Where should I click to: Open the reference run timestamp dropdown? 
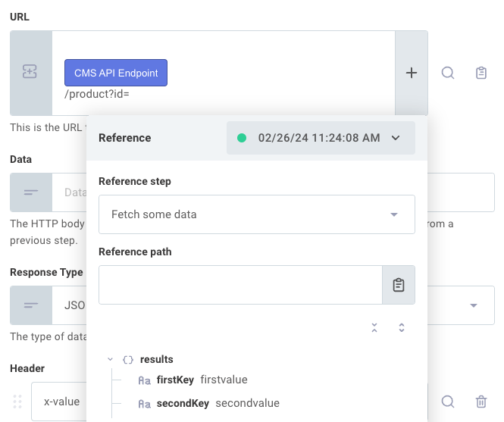tap(321, 138)
